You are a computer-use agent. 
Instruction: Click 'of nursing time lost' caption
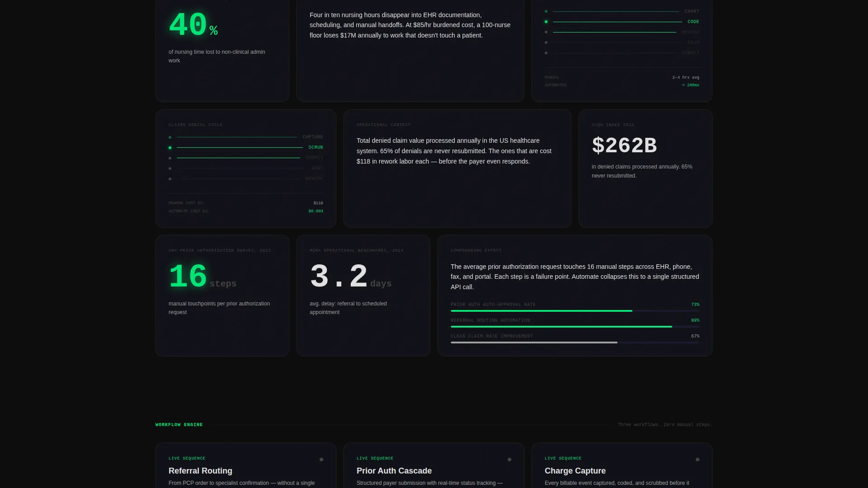[217, 56]
